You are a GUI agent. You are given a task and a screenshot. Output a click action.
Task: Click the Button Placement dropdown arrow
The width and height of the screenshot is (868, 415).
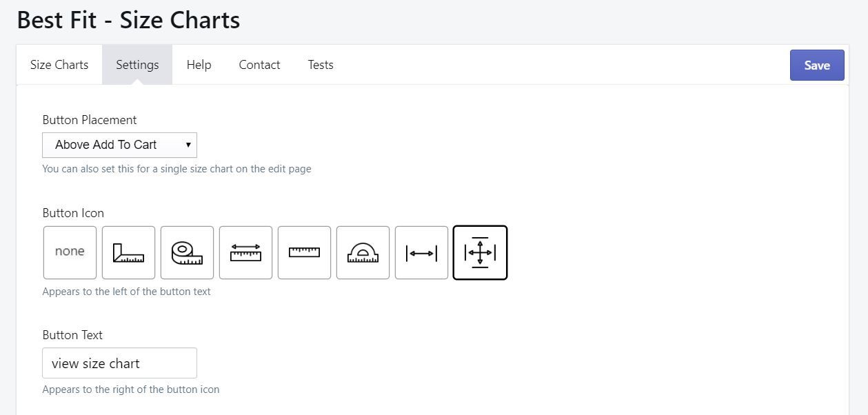click(x=188, y=145)
